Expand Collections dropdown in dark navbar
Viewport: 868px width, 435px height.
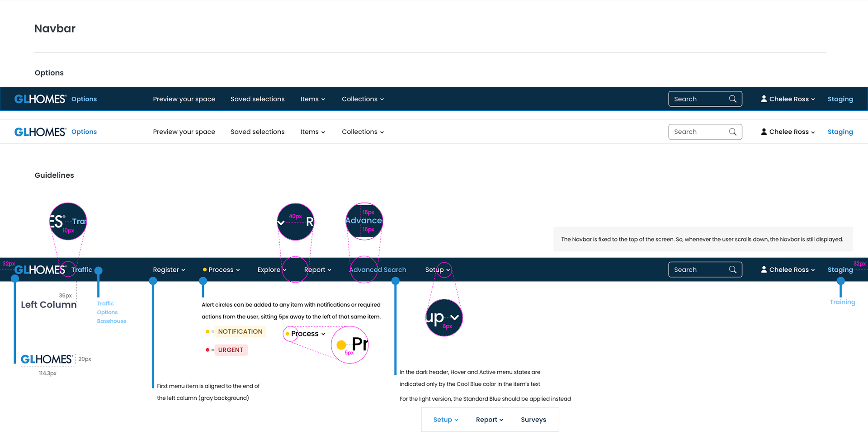[363, 99]
